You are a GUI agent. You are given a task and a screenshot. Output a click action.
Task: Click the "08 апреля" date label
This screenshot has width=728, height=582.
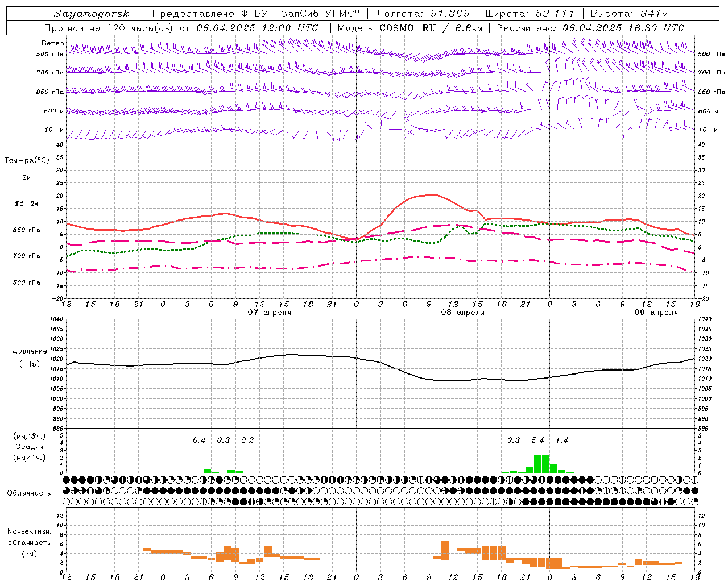463,312
